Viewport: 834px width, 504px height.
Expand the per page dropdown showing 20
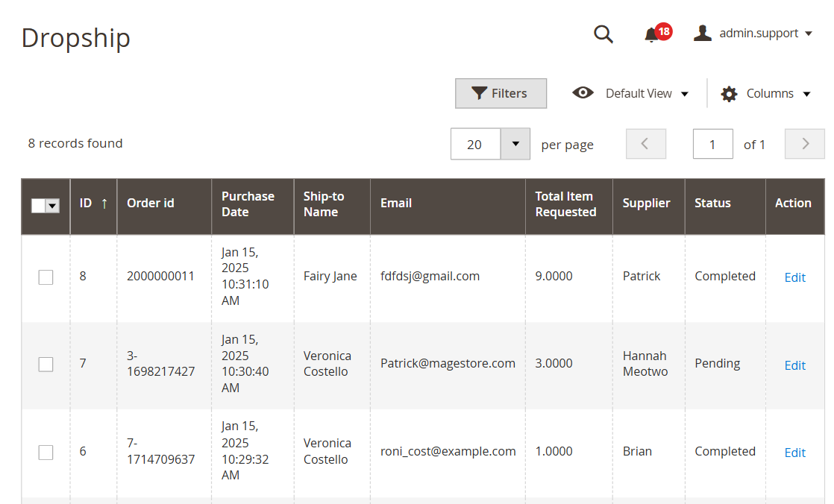tap(515, 143)
